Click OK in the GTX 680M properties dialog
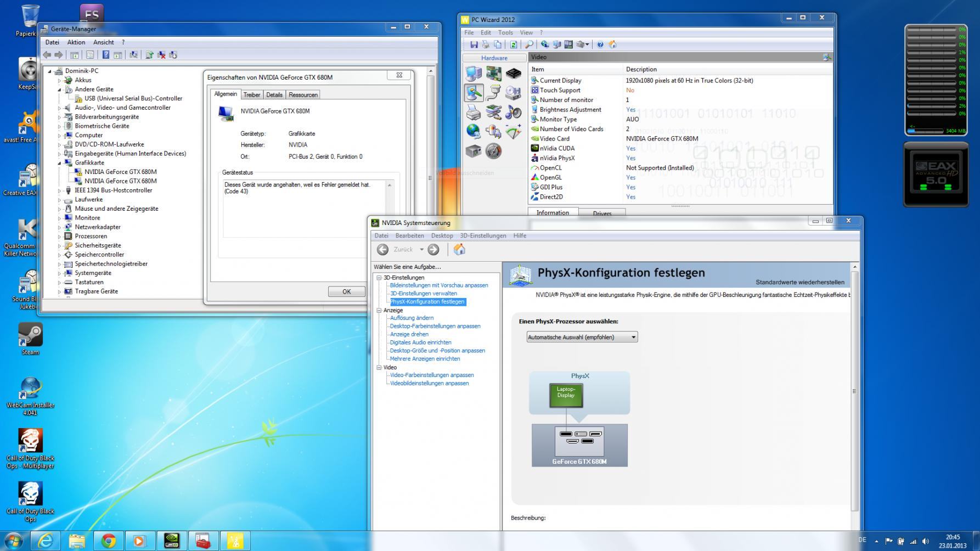This screenshot has width=980, height=551. pyautogui.click(x=347, y=291)
